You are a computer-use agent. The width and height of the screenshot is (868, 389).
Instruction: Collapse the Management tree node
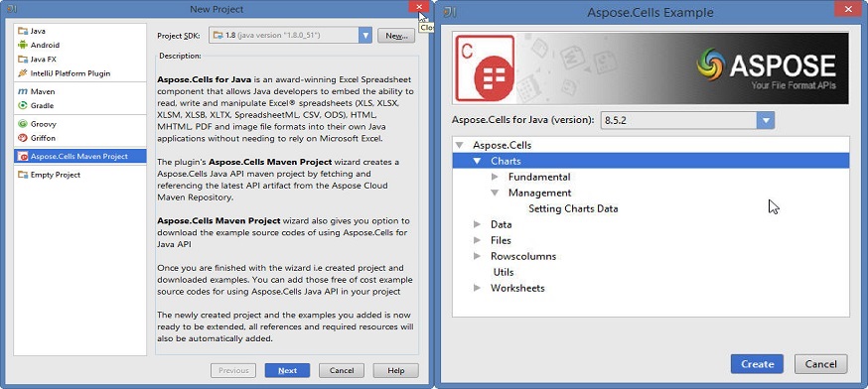(495, 194)
